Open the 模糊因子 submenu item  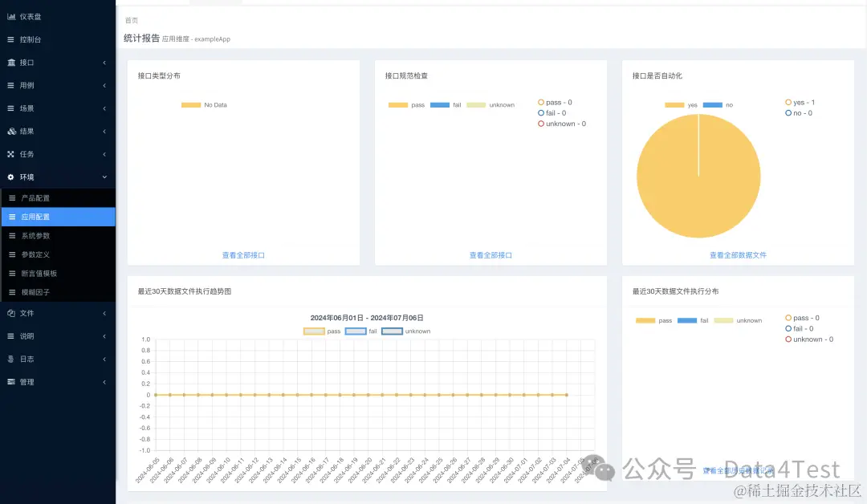click(58, 292)
